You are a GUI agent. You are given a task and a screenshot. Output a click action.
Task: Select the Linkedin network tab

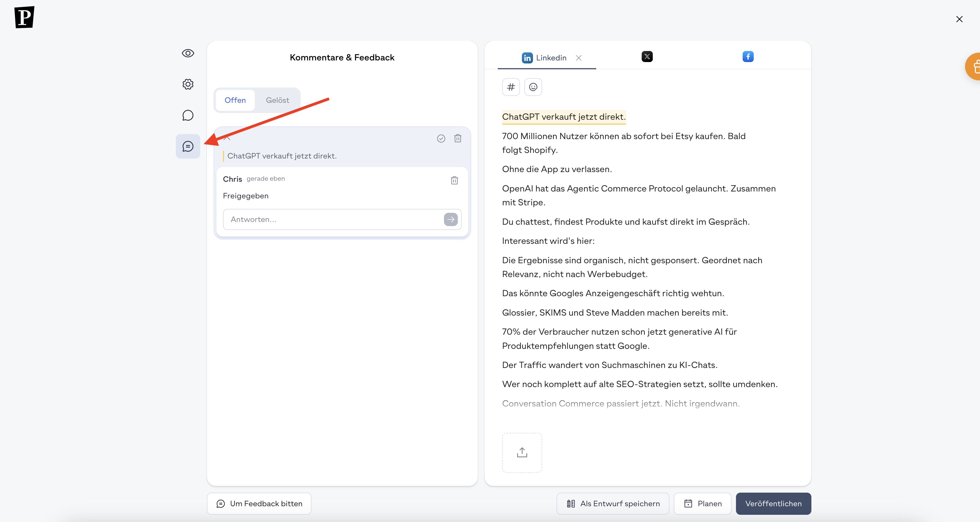(x=544, y=58)
